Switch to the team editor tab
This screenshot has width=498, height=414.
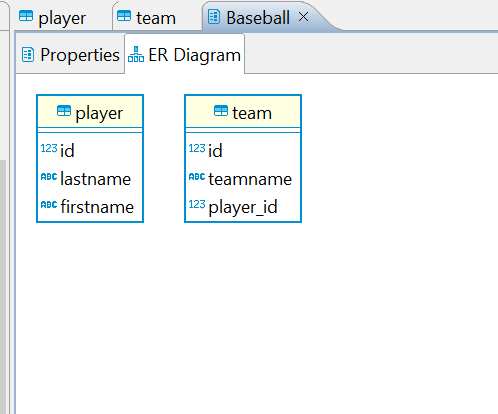(x=156, y=18)
